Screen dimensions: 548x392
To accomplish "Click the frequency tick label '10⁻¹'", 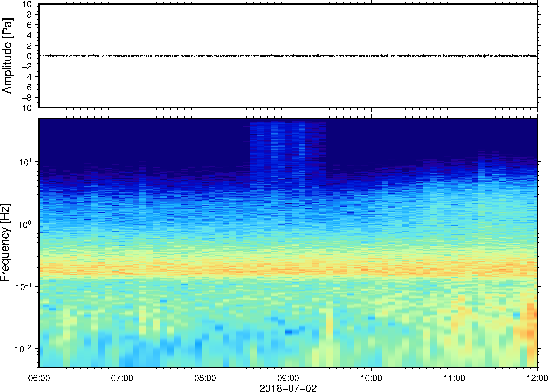I will (x=24, y=287).
